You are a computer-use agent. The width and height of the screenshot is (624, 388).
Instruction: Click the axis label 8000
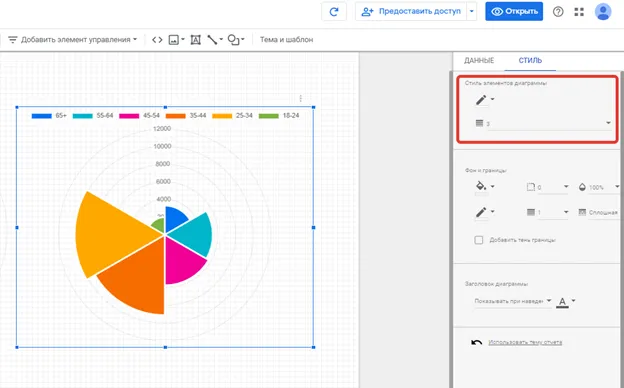[162, 164]
